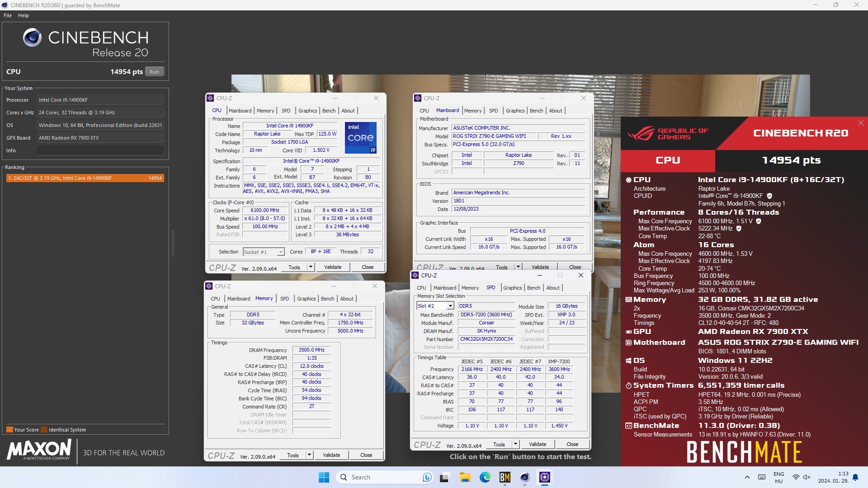Open touch keyboard tray icon
The width and height of the screenshot is (868, 488).
click(x=762, y=477)
